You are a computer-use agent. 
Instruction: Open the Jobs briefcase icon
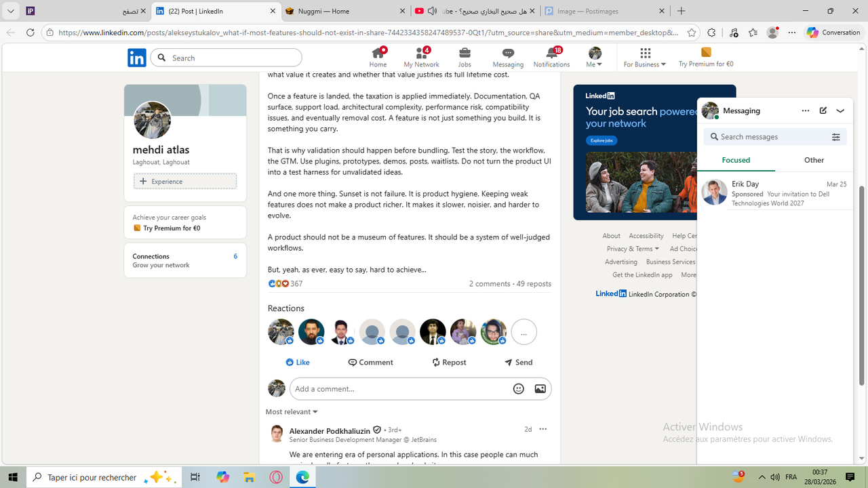(x=465, y=58)
